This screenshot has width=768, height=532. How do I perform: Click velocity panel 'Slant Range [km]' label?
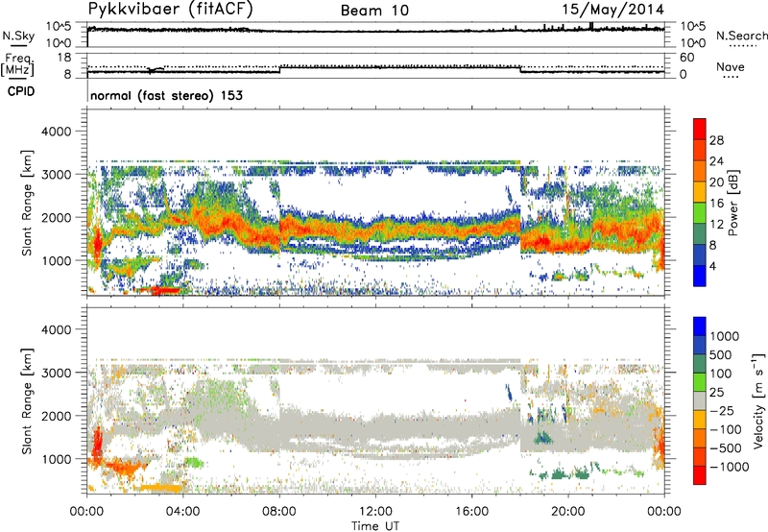pyautogui.click(x=27, y=400)
